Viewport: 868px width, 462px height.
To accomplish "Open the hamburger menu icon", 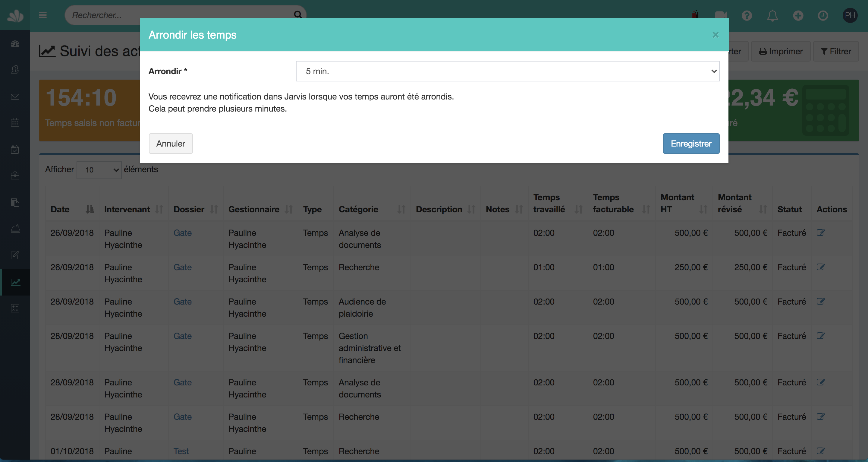I will [42, 15].
